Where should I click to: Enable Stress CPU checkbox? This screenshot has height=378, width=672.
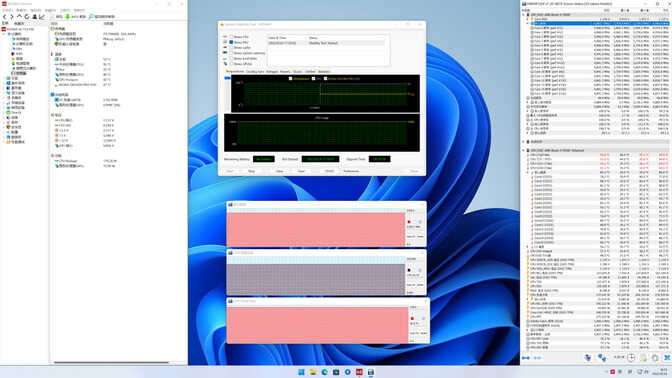point(231,37)
